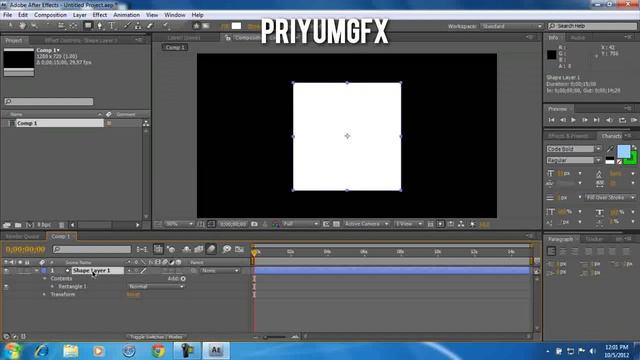Viewport: 640px width, 360px height.
Task: Toggle Shape Layer 1 visibility eye
Action: (x=6, y=271)
